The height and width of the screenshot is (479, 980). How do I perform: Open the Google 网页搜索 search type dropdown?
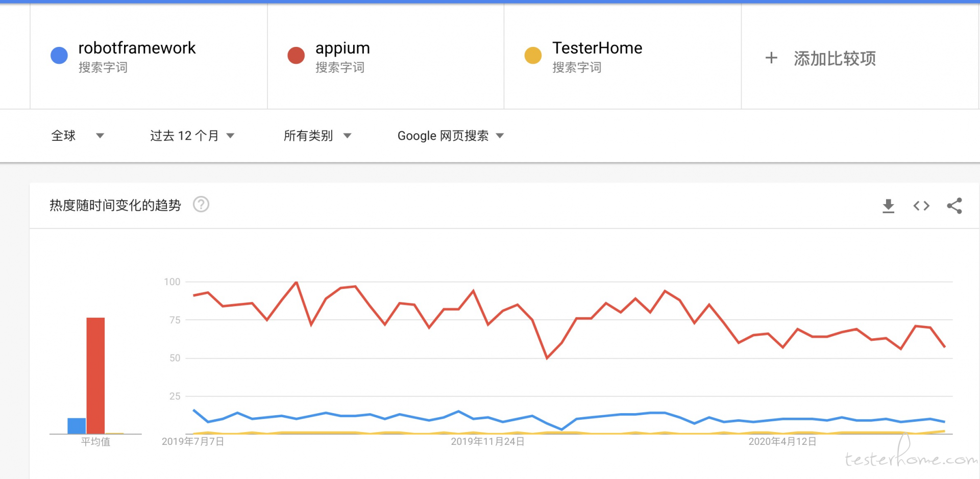pos(451,136)
